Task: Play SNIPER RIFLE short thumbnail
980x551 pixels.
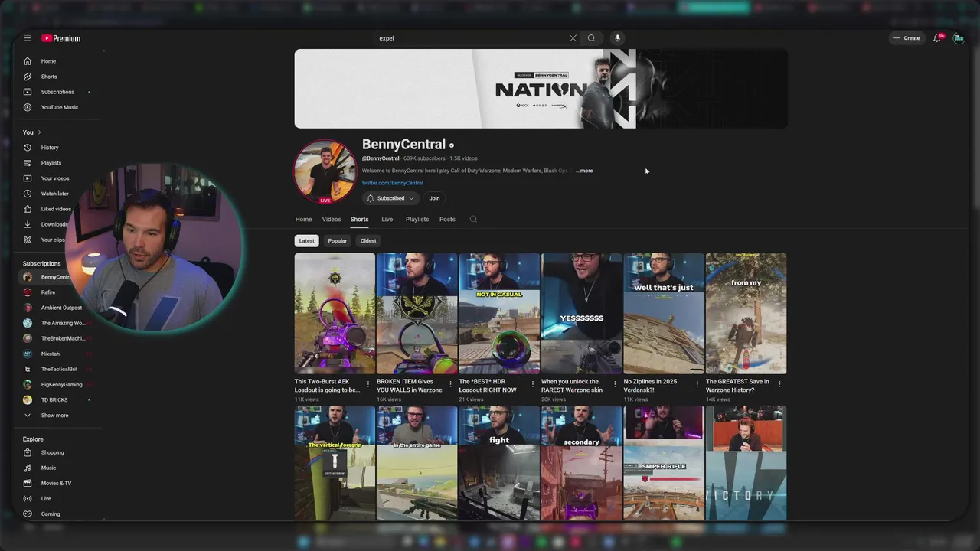Action: pyautogui.click(x=664, y=463)
